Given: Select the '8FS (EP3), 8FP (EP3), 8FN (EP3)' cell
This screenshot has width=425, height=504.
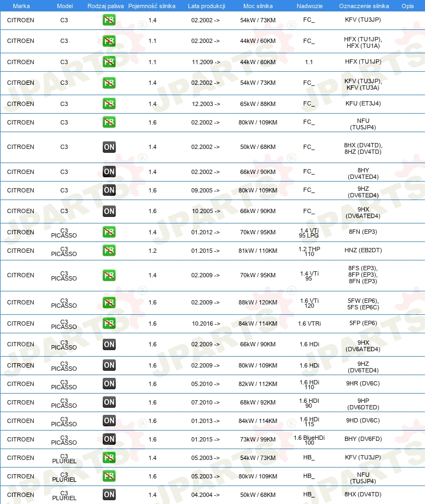Looking at the screenshot, I should coord(363,275).
